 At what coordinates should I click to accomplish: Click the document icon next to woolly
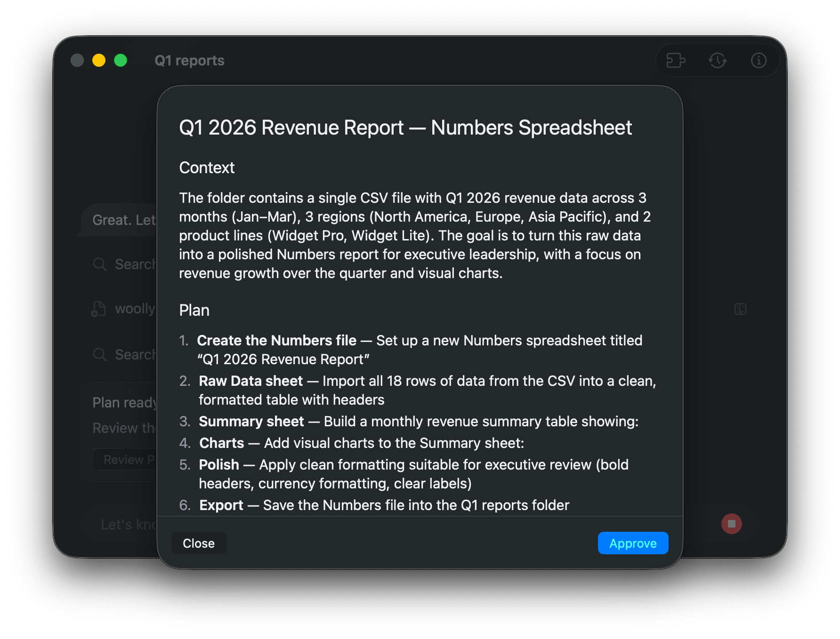point(98,309)
